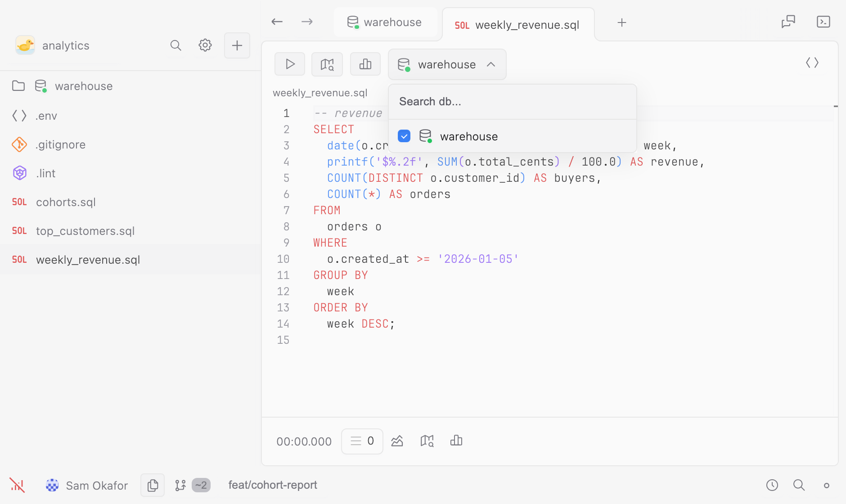Open the warehouse folder in sidebar
Image resolution: width=846 pixels, height=504 pixels.
click(130, 86)
